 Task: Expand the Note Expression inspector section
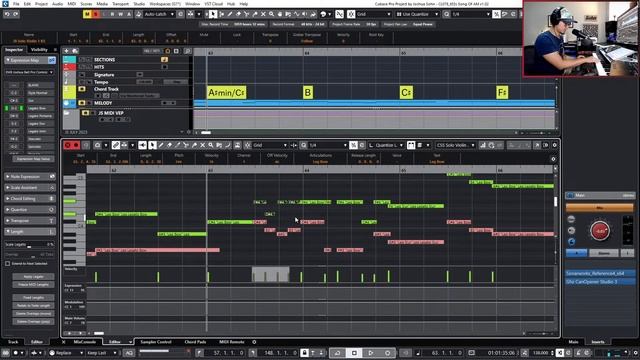pyautogui.click(x=30, y=177)
